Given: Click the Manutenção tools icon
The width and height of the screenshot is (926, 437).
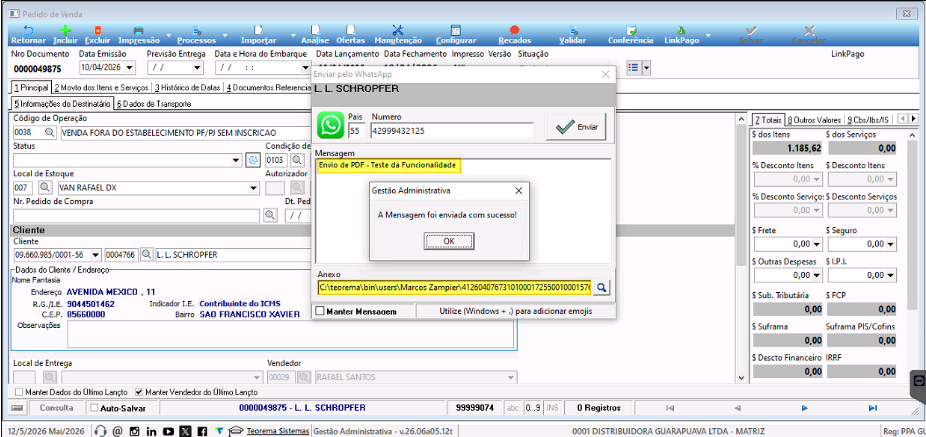Looking at the screenshot, I should (x=397, y=30).
